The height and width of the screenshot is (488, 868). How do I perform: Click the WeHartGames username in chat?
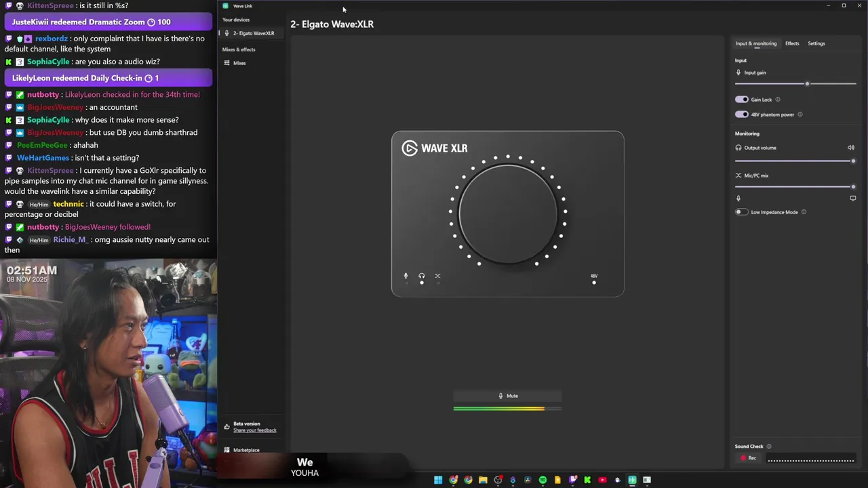[43, 158]
